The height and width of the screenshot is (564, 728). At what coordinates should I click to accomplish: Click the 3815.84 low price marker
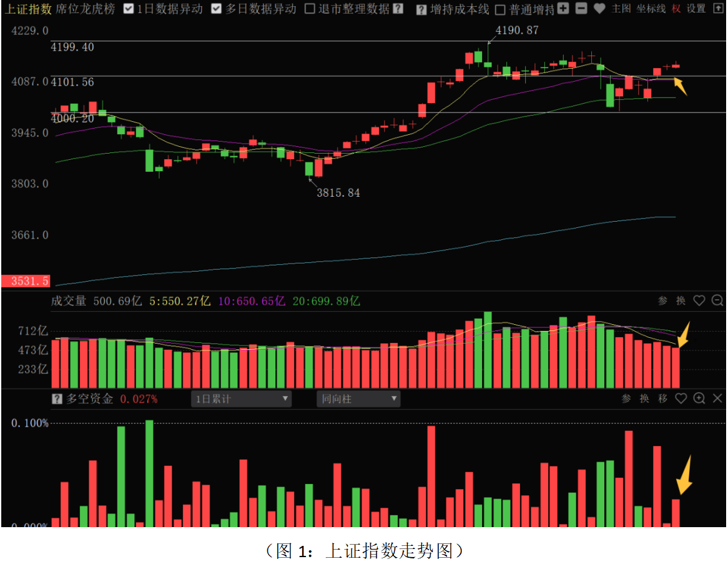pos(338,193)
